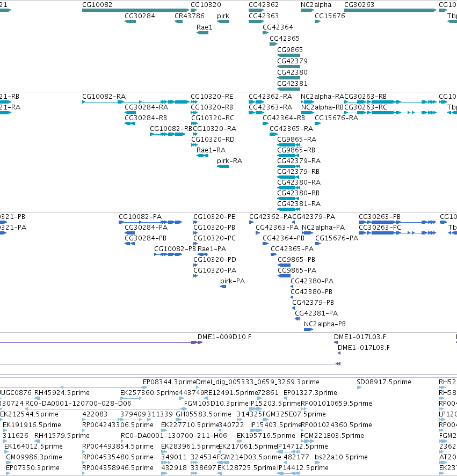Click the DME1-009D10.F purple arrow glyph
The height and width of the screenshot is (476, 457).
coord(197,342)
